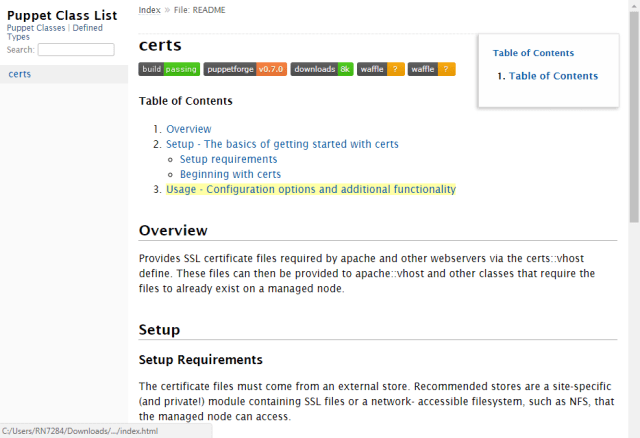Click Table of Contents heading in floating box

(x=533, y=53)
